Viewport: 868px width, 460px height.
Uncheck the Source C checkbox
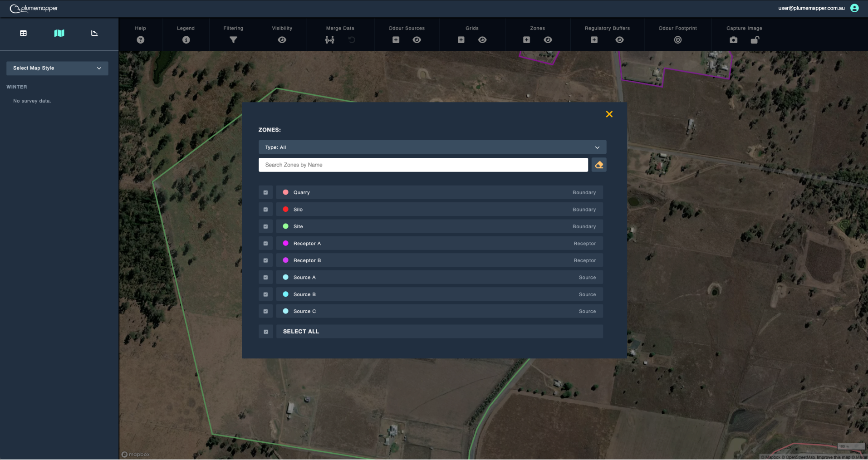tap(266, 311)
